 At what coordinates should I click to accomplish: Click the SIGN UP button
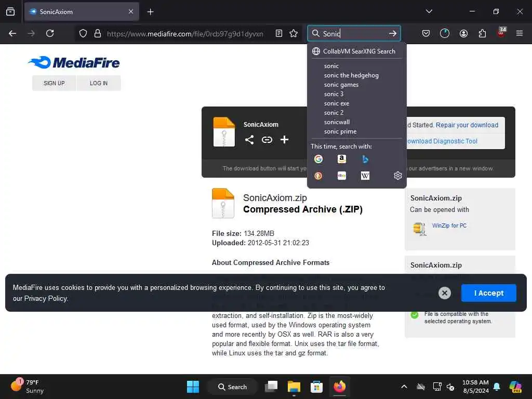coord(54,83)
